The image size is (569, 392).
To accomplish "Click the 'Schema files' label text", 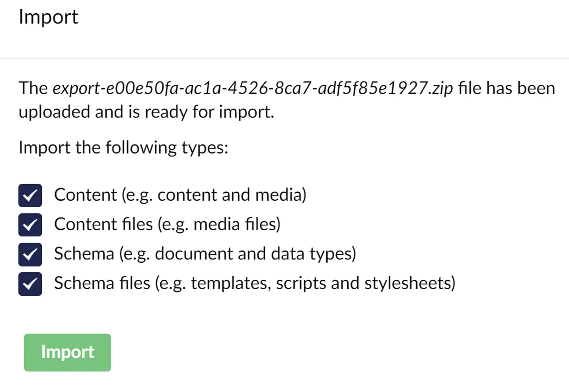I will (102, 283).
